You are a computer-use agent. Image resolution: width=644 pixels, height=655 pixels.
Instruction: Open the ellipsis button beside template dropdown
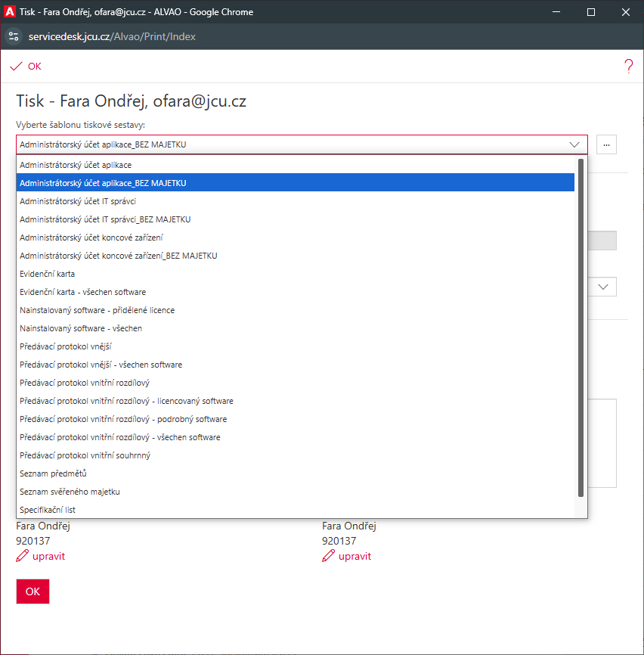[x=606, y=144]
